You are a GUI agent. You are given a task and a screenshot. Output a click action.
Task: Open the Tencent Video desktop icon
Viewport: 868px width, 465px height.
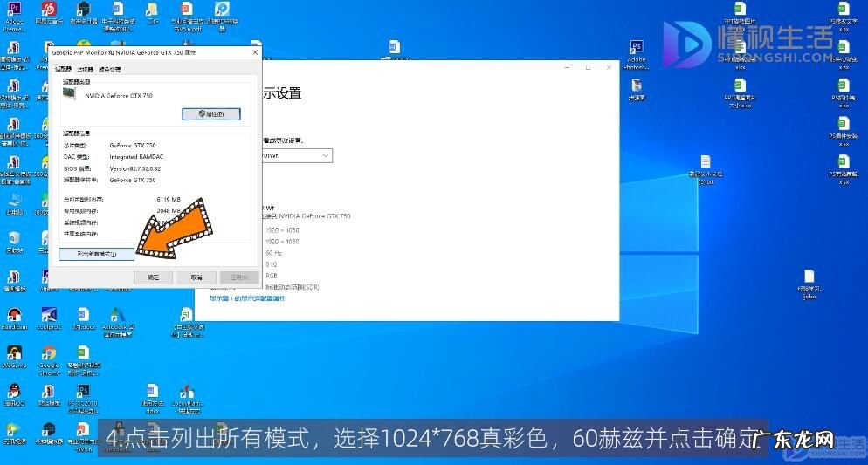pyautogui.click(x=14, y=434)
